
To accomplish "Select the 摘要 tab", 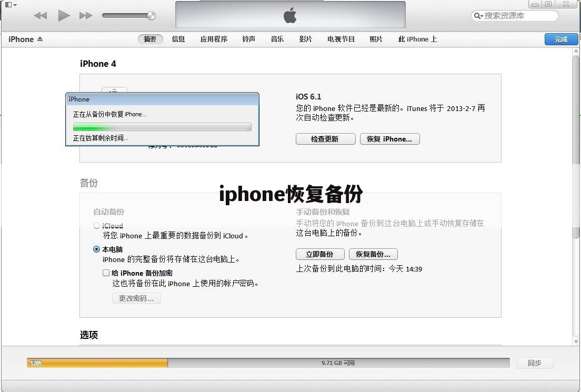I will tap(150, 39).
